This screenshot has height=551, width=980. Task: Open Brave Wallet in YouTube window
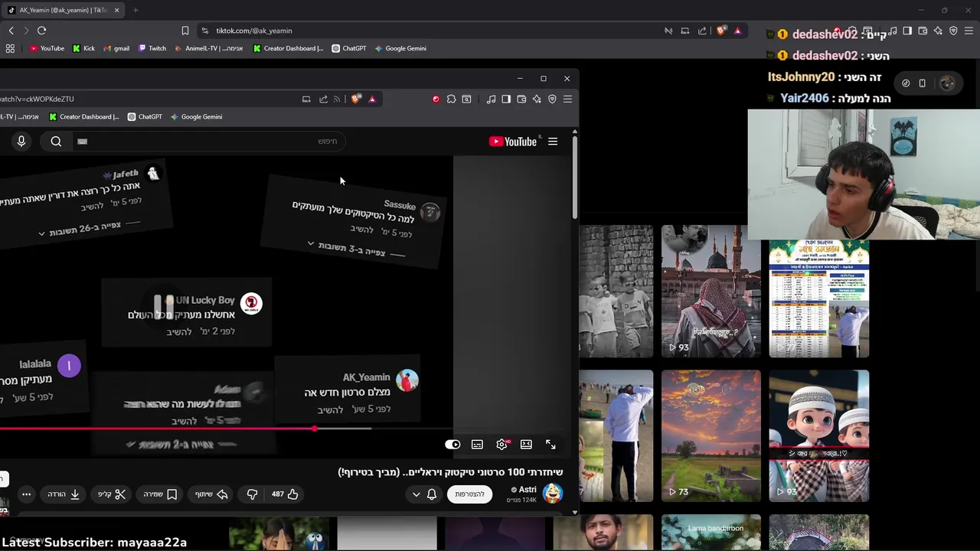pyautogui.click(x=521, y=99)
